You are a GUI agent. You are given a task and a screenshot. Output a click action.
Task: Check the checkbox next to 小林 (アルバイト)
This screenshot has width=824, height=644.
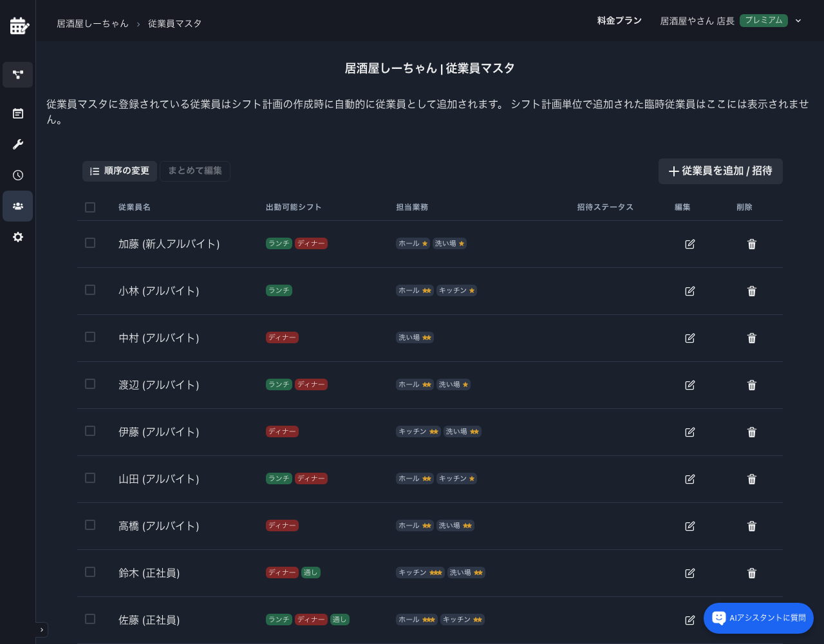(89, 290)
